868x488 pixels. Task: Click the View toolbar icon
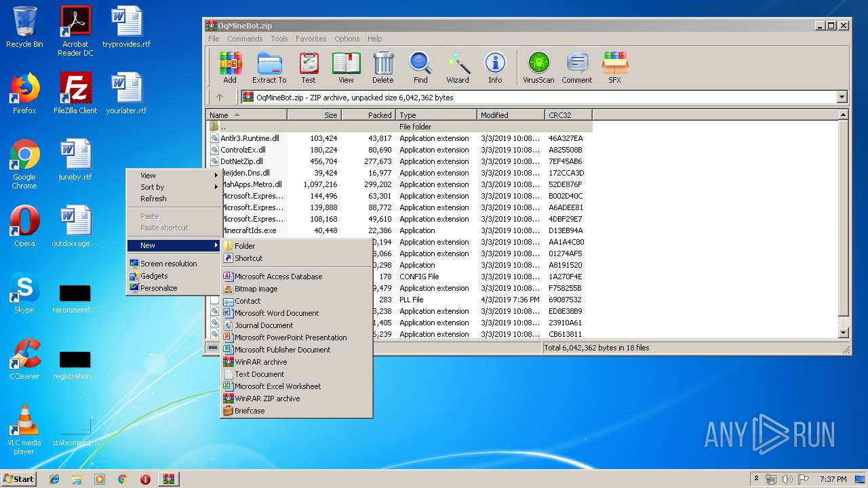pos(346,68)
